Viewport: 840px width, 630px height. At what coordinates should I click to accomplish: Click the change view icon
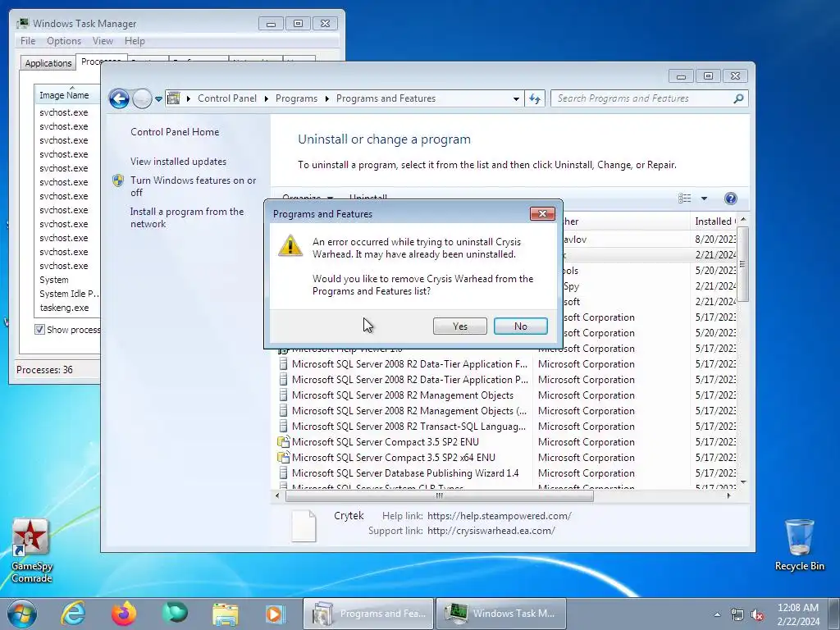pos(685,199)
